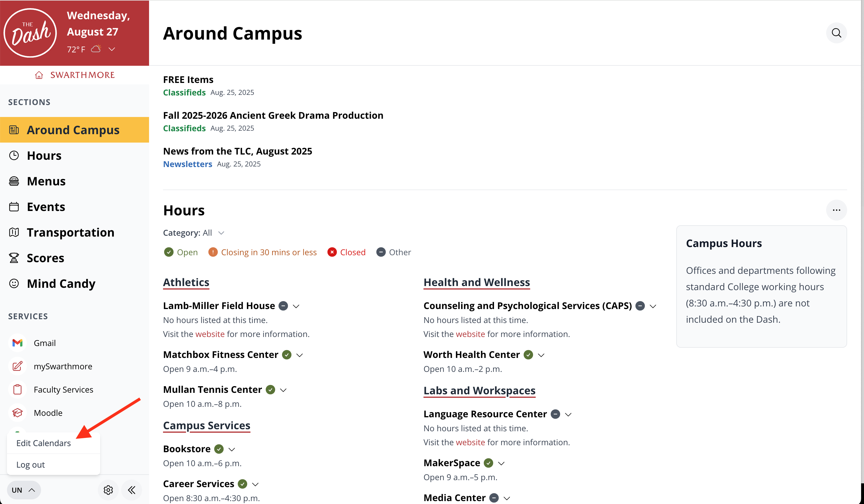
Task: Click the Open legend indicator
Action: pyautogui.click(x=169, y=252)
